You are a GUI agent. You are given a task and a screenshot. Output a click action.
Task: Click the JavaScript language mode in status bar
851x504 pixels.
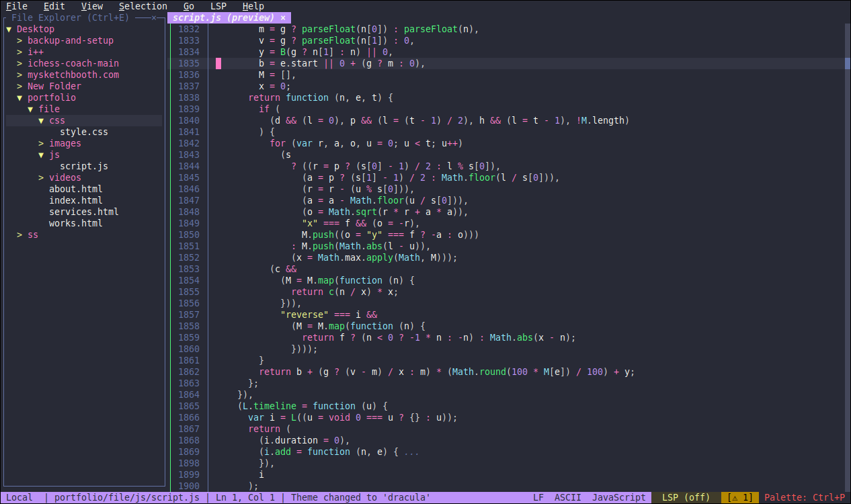coord(619,498)
